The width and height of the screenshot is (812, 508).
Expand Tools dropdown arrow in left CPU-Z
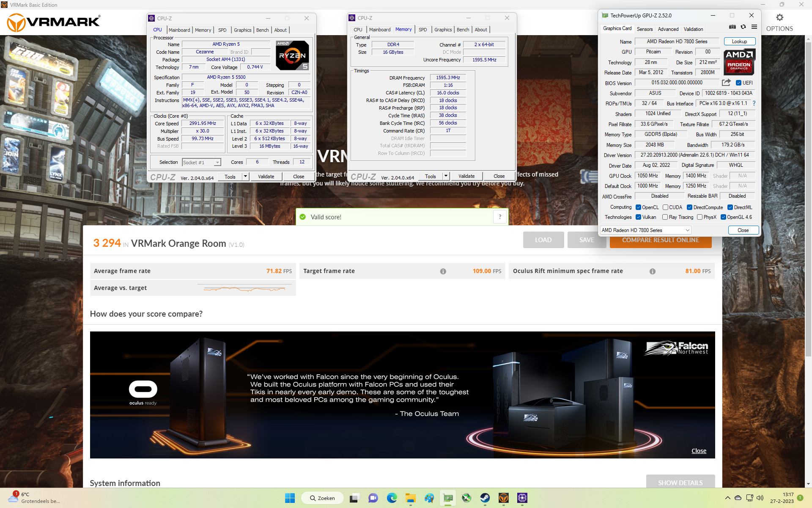(245, 177)
